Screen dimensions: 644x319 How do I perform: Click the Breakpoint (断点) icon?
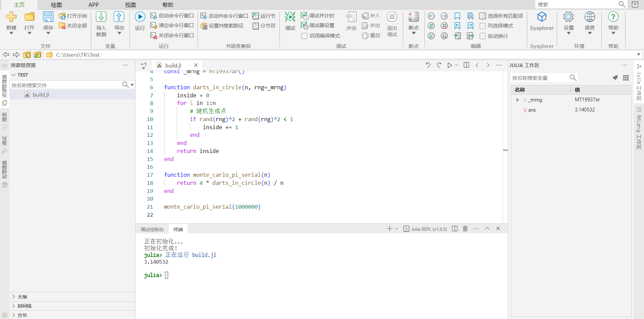coord(413,17)
